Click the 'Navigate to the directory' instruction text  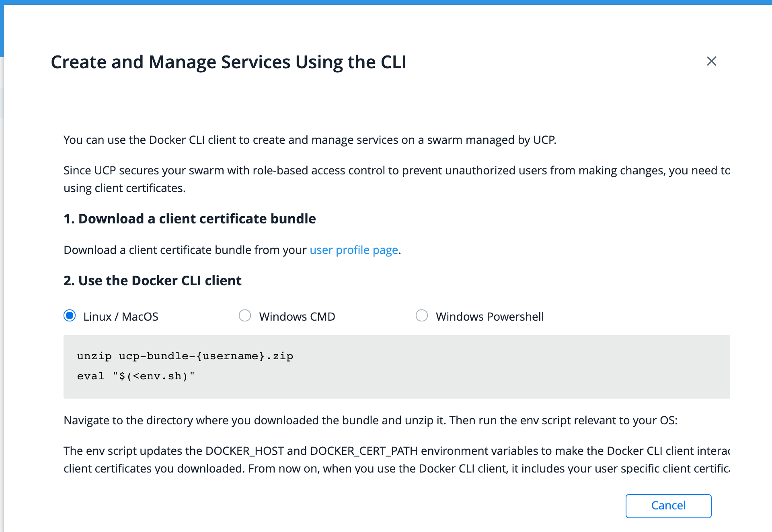(x=370, y=420)
